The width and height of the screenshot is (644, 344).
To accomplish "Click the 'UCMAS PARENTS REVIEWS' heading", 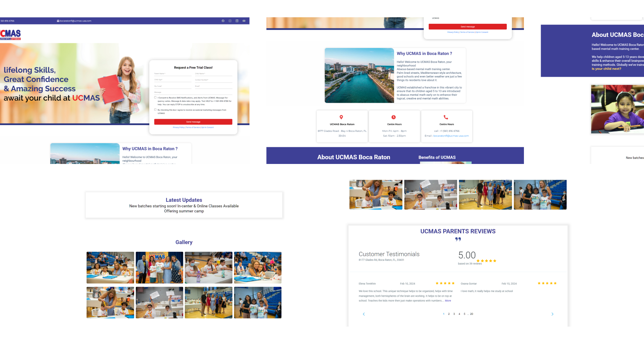I will coord(458,231).
